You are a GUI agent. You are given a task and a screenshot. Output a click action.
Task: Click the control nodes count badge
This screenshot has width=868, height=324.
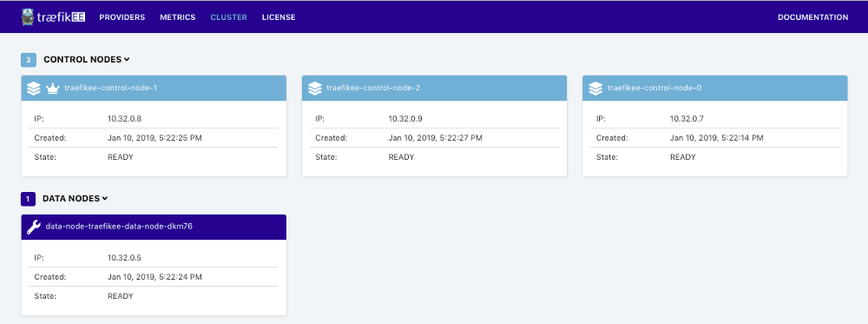click(29, 59)
